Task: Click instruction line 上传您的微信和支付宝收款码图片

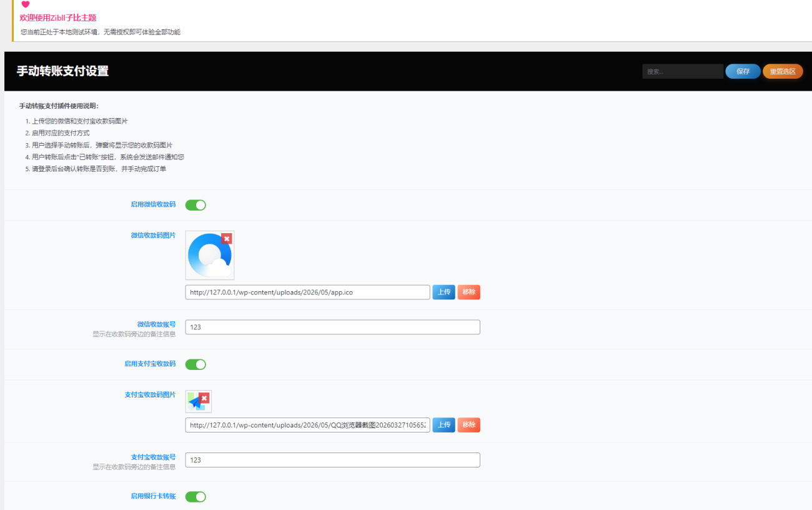Action: pyautogui.click(x=80, y=121)
